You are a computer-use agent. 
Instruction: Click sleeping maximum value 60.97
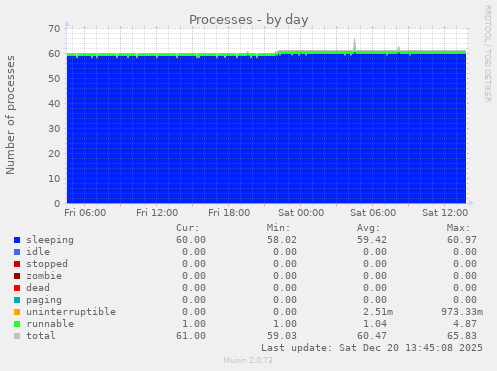[462, 240]
